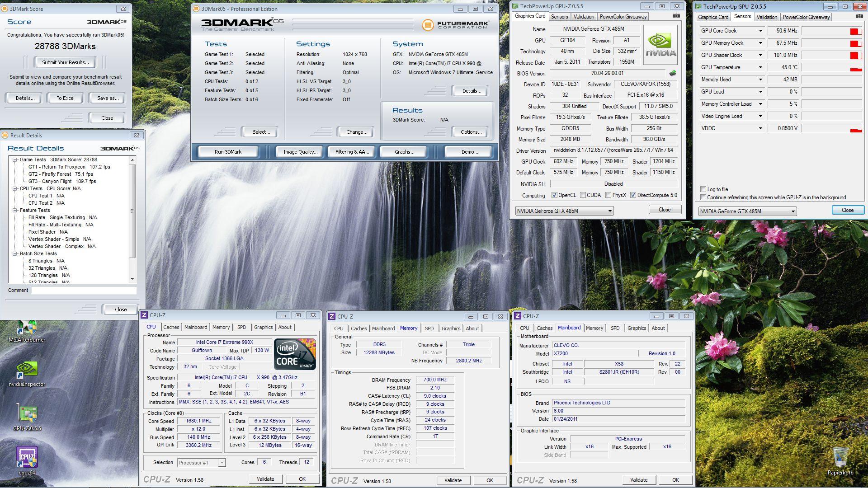Open PowerColor Giveaway tab in GPU-Z Sensors window
Image resolution: width=868 pixels, height=488 pixels.
click(x=806, y=17)
